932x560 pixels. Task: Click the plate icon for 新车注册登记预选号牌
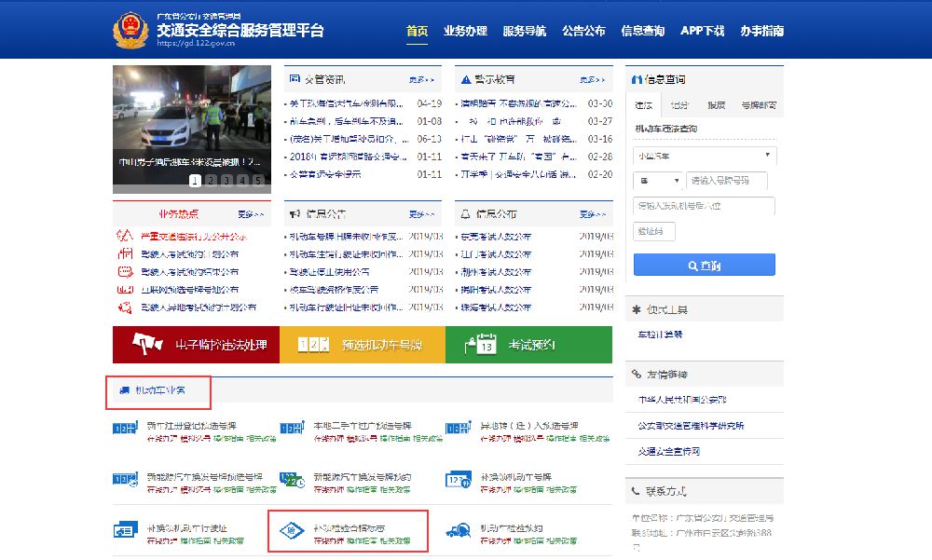click(125, 428)
